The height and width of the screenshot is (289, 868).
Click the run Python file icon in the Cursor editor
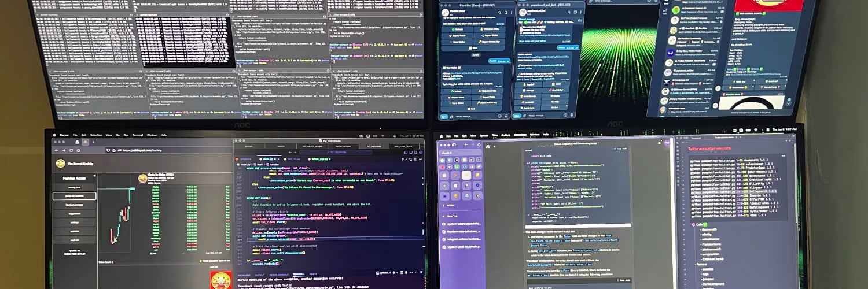coord(403,160)
